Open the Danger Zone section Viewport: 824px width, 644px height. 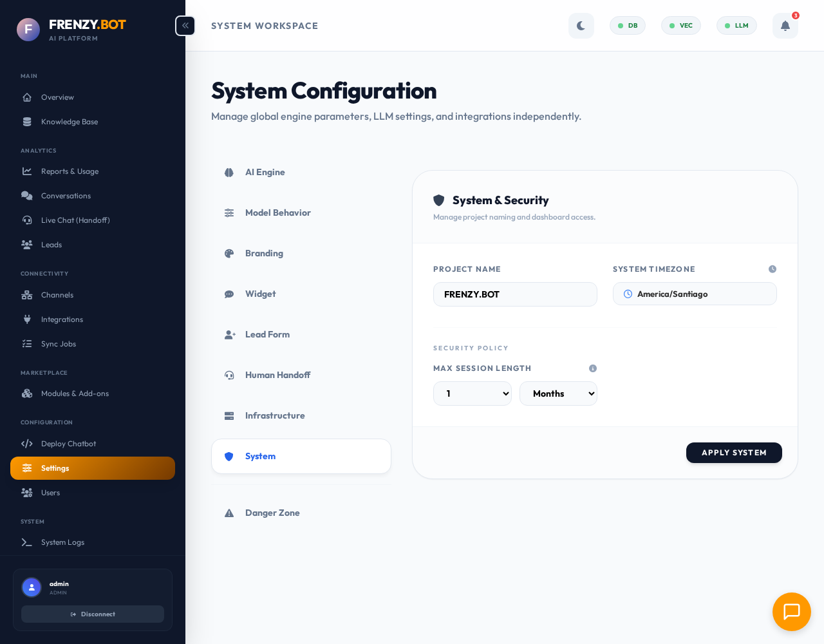[x=272, y=513]
